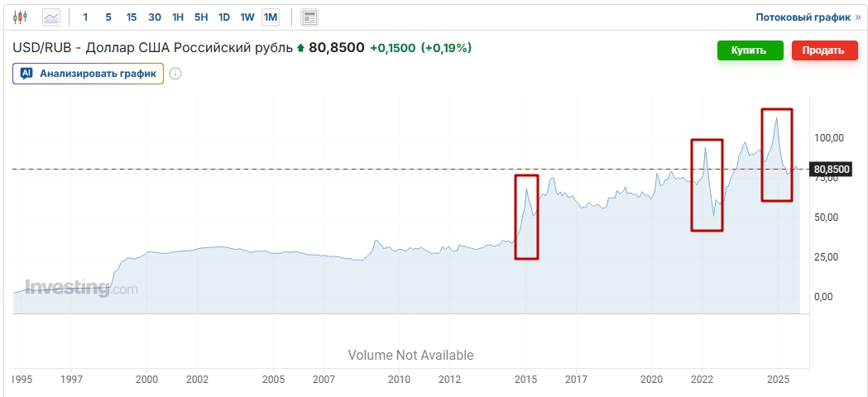Viewport: 868px width, 397px height.
Task: Switch to the 1H interval
Action: (178, 17)
